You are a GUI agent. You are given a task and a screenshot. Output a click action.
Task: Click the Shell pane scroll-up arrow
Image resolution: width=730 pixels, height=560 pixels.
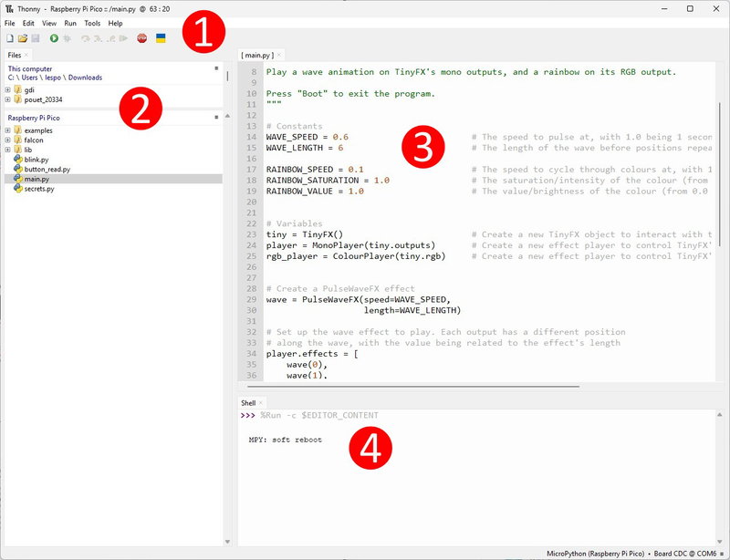click(720, 414)
